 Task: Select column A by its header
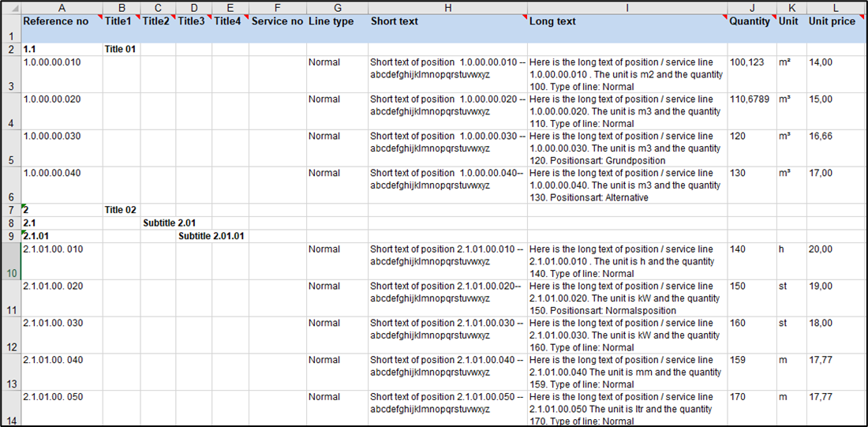point(62,7)
